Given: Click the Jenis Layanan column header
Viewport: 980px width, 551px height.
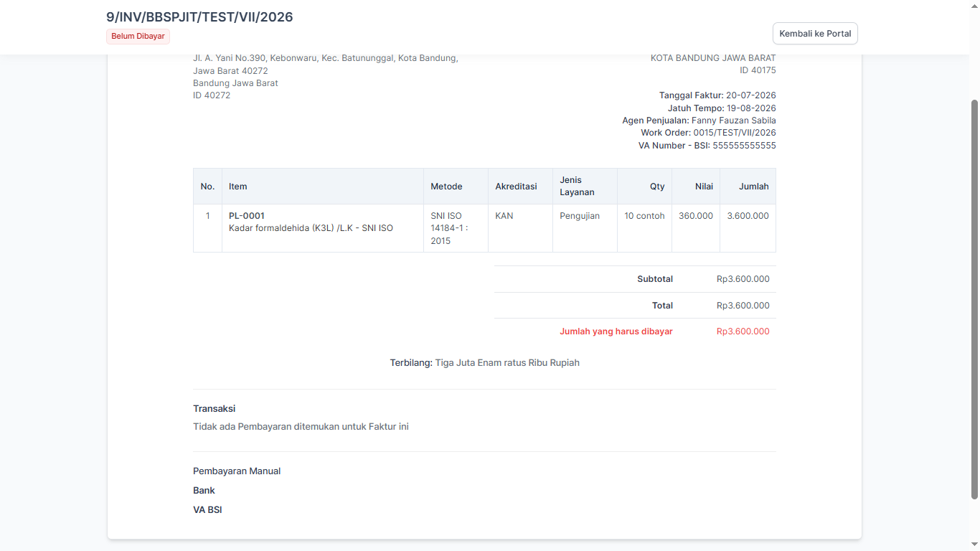Looking at the screenshot, I should coord(577,186).
